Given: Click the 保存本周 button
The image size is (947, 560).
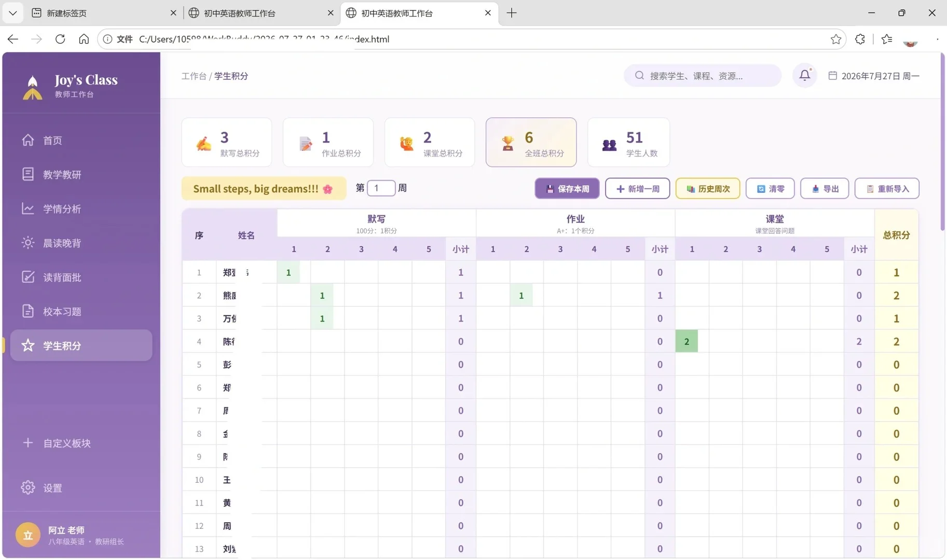Looking at the screenshot, I should click(567, 189).
